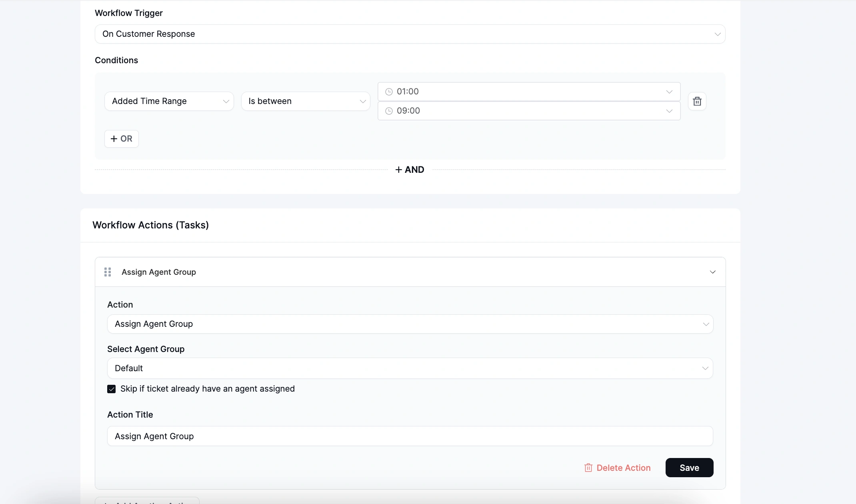This screenshot has height=504, width=856.
Task: Click the Save button
Action: (689, 467)
